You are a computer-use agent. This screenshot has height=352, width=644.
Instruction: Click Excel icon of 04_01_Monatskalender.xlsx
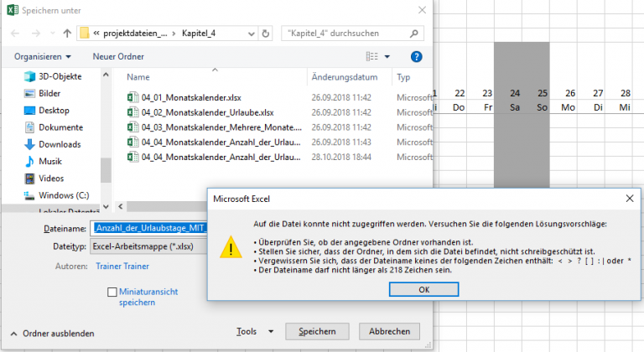(x=132, y=97)
